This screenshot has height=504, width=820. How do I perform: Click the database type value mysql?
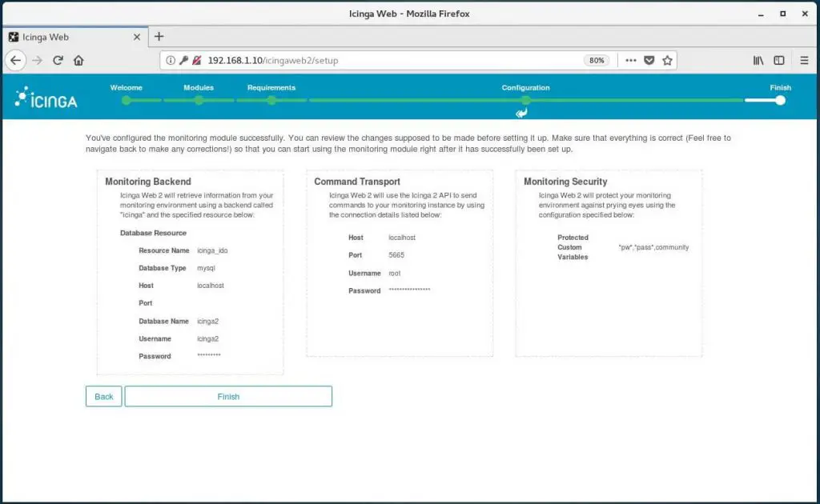click(x=206, y=268)
